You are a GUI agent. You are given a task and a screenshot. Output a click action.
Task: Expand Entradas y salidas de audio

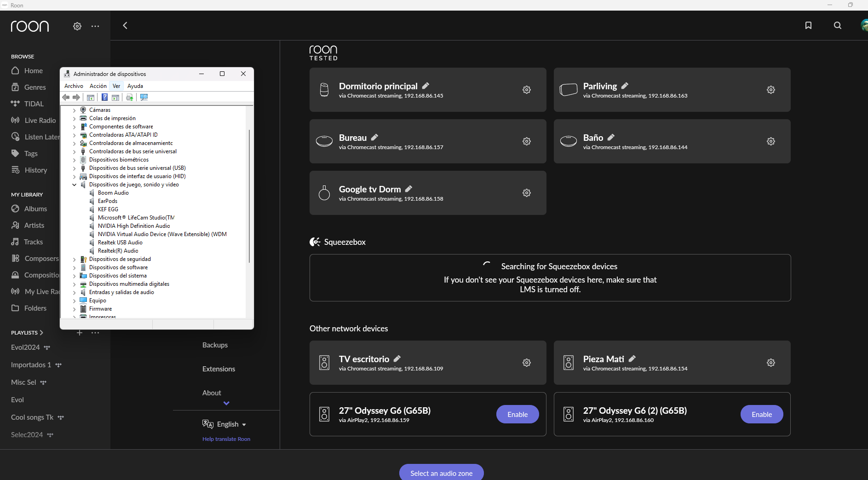click(75, 293)
